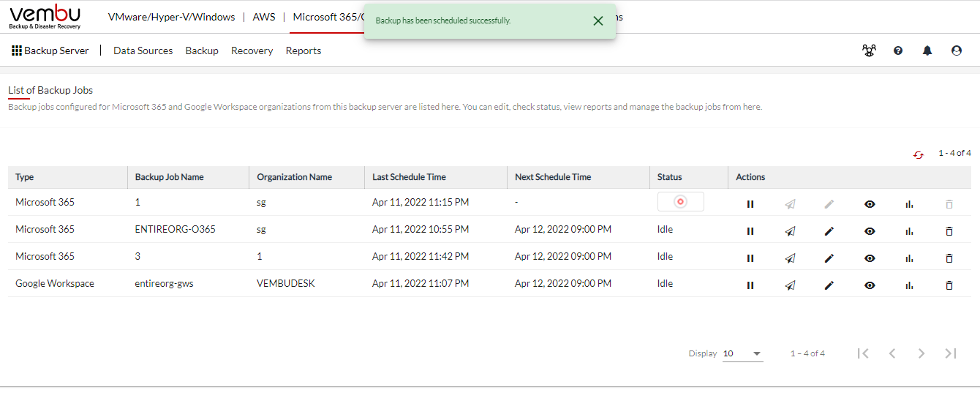Pause the ENTIREORG-O365 backup job

point(750,231)
